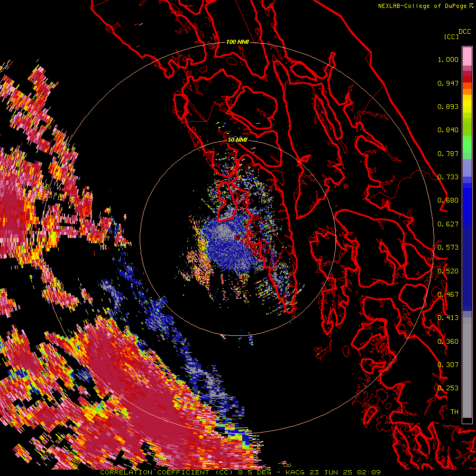The image size is (476, 476).
Task: Click the 02:09 time stamp
Action: tap(370, 472)
